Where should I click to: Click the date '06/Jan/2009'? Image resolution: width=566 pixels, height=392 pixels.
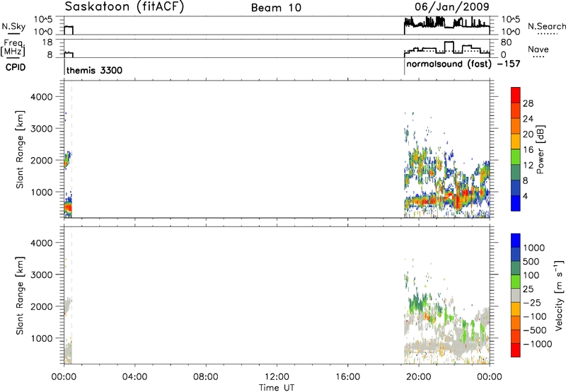pyautogui.click(x=452, y=7)
